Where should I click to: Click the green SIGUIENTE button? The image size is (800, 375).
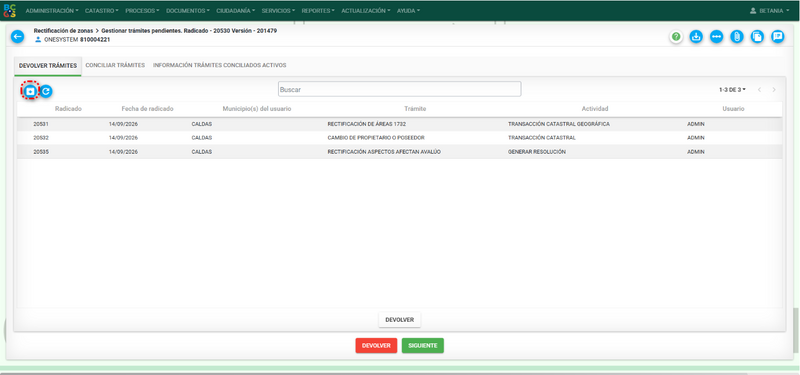[422, 345]
